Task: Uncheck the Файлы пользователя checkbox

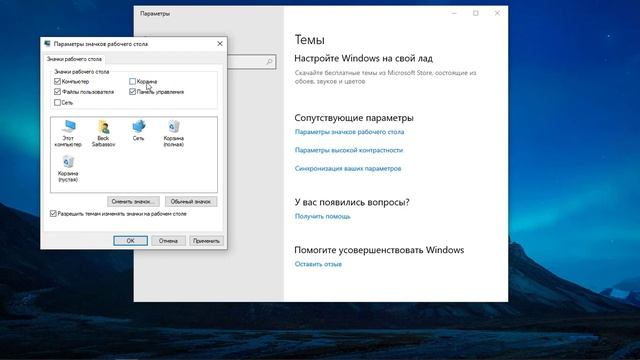Action: click(x=58, y=92)
